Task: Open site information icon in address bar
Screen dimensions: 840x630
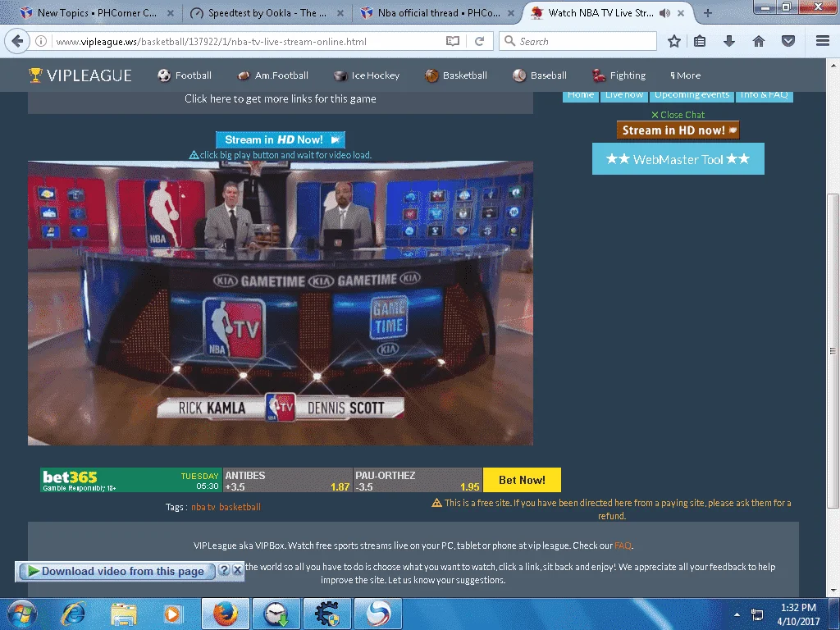Action: [41, 41]
